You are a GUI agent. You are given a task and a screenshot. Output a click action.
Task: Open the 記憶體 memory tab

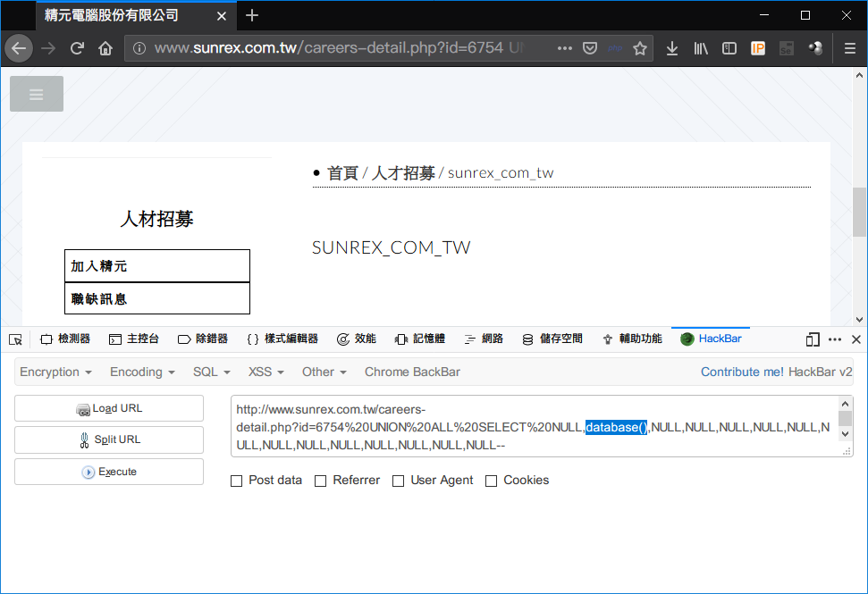point(420,339)
